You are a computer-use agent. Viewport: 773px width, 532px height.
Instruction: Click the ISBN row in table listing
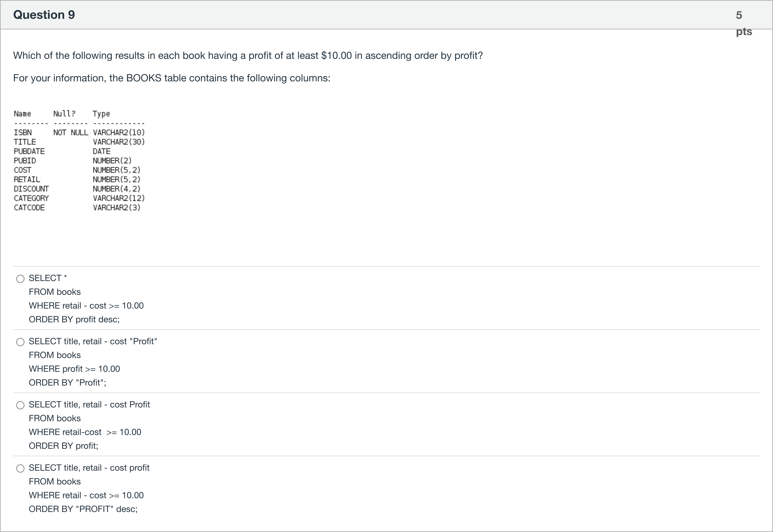(79, 132)
